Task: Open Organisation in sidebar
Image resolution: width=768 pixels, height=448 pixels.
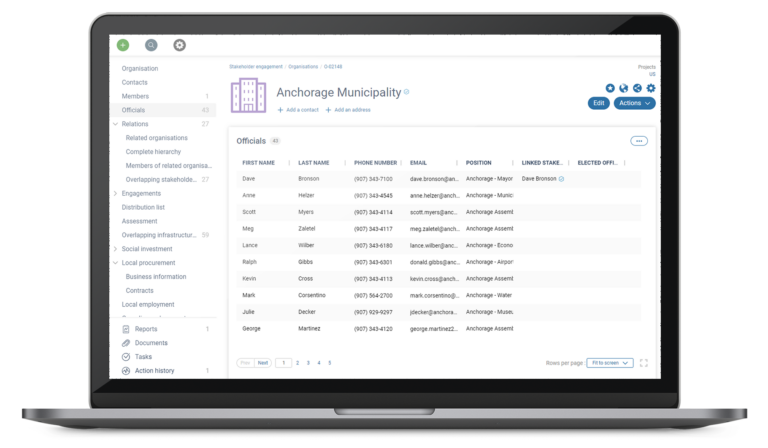Action: pyautogui.click(x=140, y=69)
